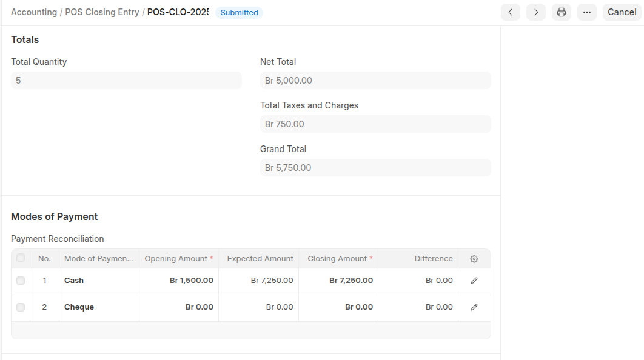The height and width of the screenshot is (360, 644).
Task: Open payment table settings gear
Action: (x=474, y=259)
